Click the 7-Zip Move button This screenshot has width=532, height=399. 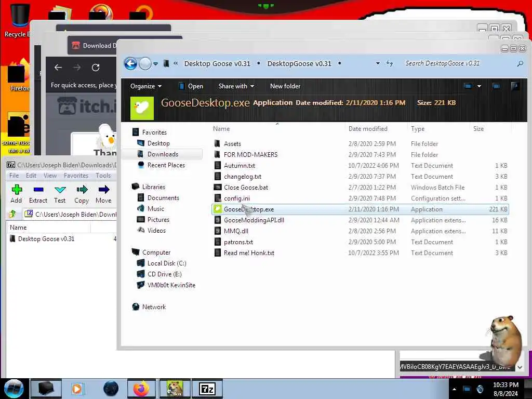click(x=103, y=194)
